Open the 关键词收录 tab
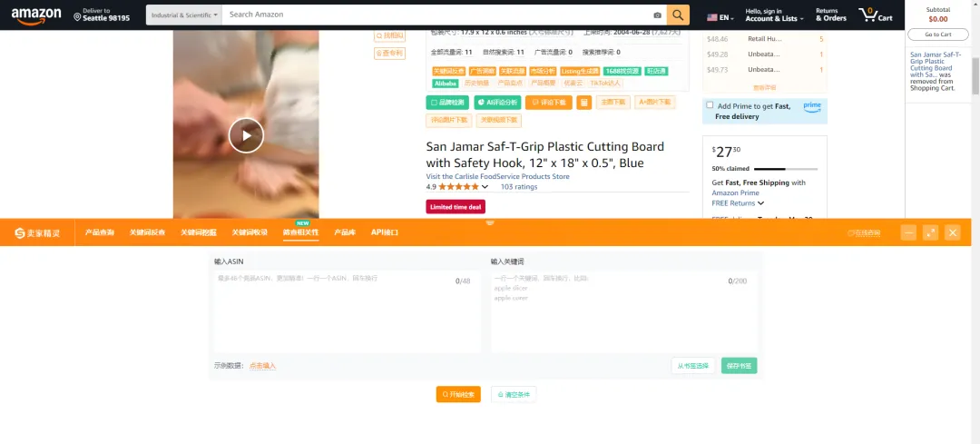 coord(250,232)
